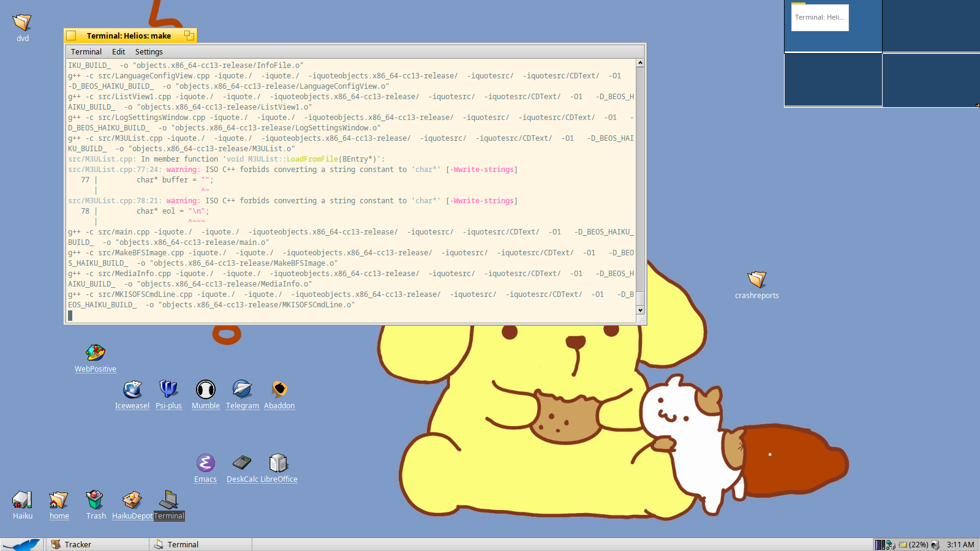This screenshot has width=980, height=551.
Task: Click the Terminal window zoom button
Action: coord(189,36)
